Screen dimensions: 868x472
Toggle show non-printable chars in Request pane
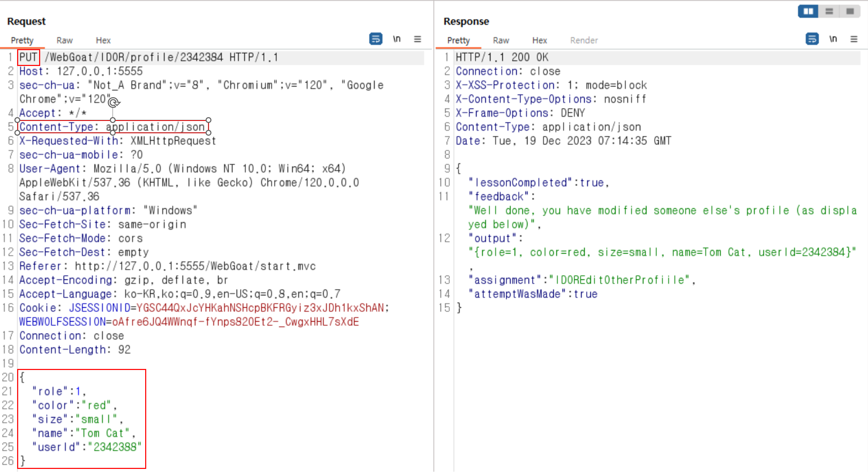pos(397,39)
